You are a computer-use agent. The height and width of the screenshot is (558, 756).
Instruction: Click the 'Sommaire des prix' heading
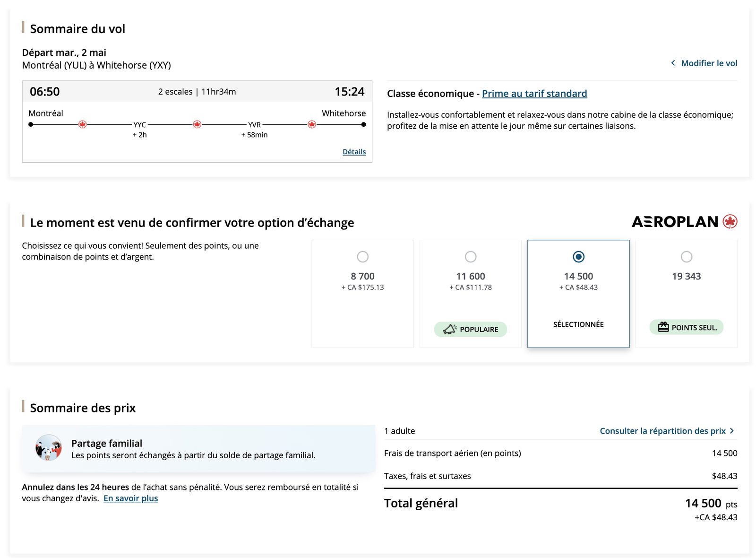[83, 408]
